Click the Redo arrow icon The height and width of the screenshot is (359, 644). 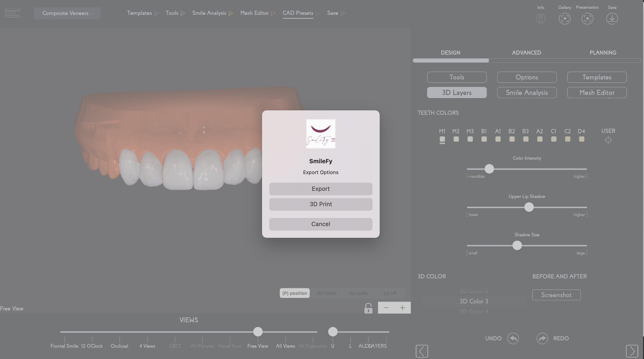point(542,338)
